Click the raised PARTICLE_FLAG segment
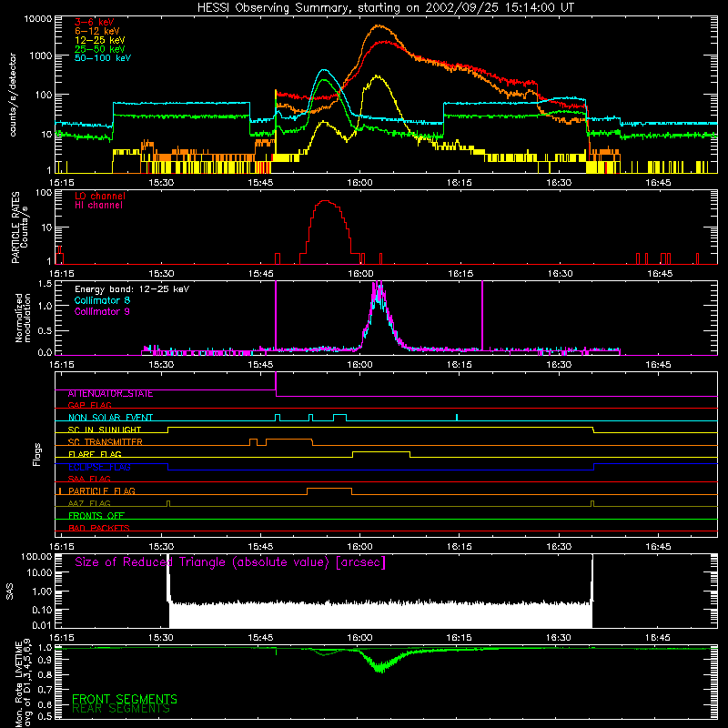Image resolution: width=728 pixels, height=728 pixels. pyautogui.click(x=329, y=489)
